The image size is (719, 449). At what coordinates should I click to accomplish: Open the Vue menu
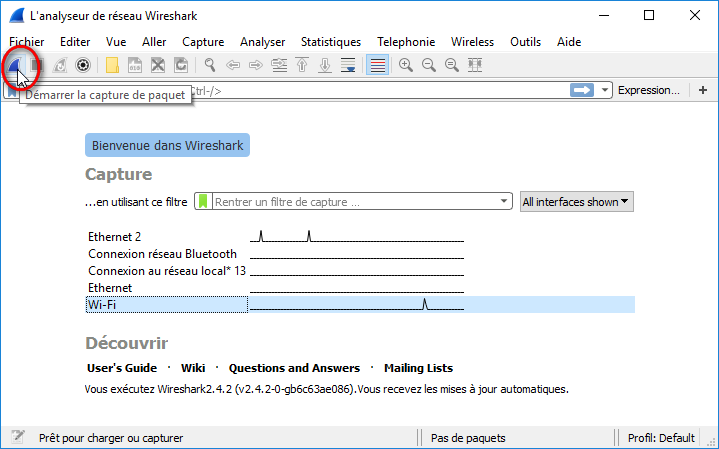coord(116,42)
